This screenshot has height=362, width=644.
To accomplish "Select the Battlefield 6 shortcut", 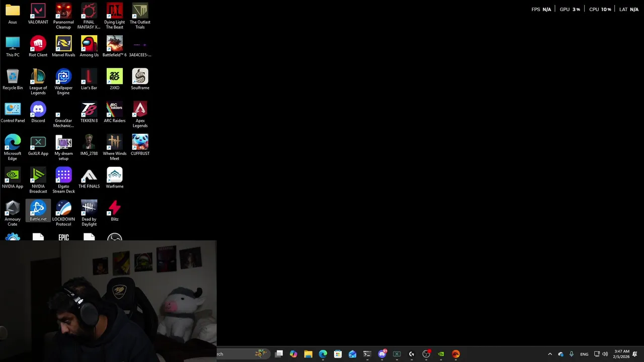I will (x=115, y=47).
